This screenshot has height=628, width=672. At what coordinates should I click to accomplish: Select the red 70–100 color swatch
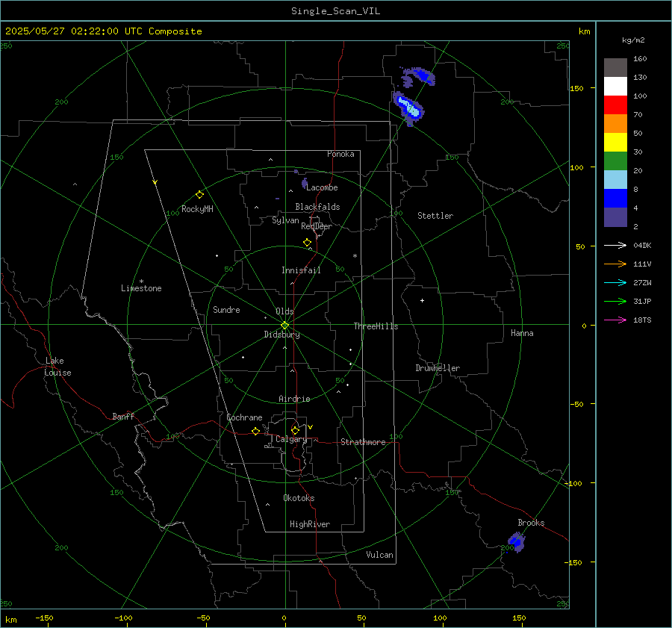pyautogui.click(x=615, y=105)
